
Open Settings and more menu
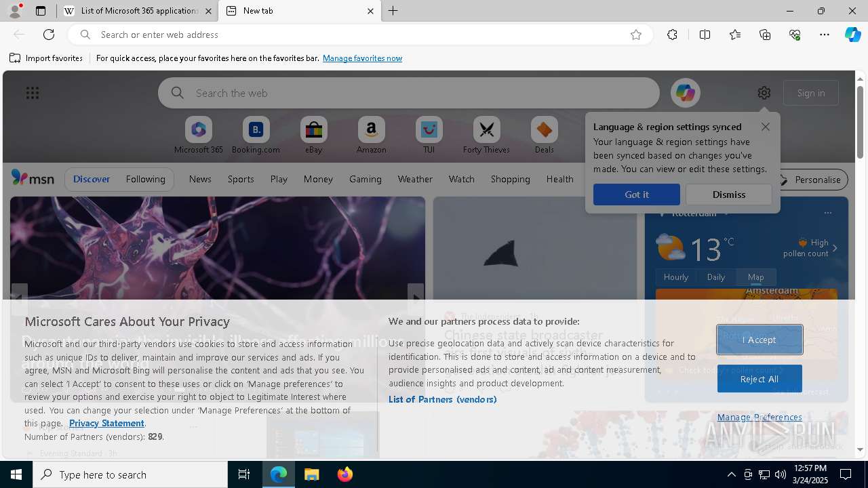pyautogui.click(x=825, y=35)
